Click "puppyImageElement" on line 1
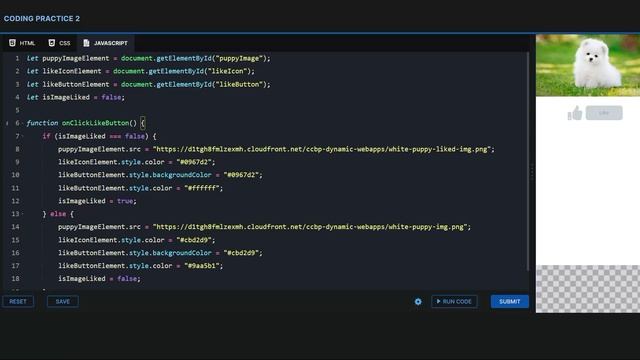 pos(76,58)
